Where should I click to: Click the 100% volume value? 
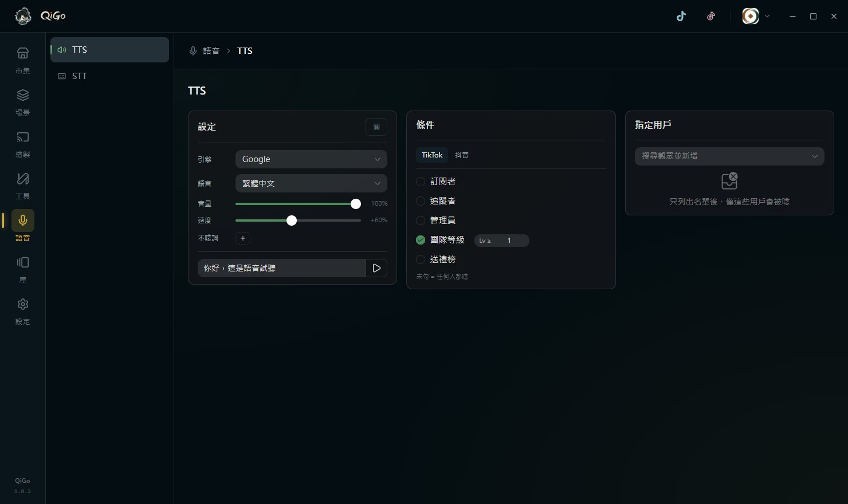point(379,204)
